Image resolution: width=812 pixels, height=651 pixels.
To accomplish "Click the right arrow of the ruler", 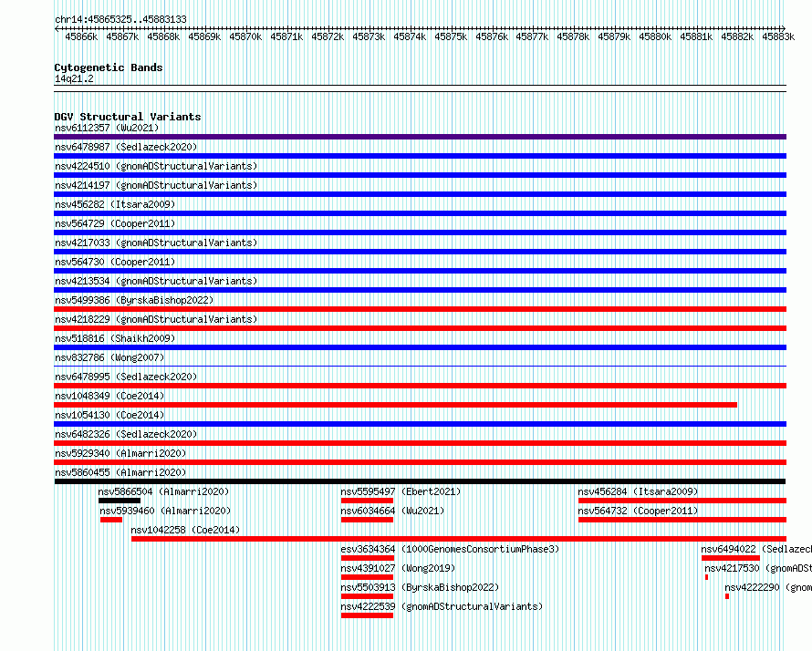I will tap(783, 28).
